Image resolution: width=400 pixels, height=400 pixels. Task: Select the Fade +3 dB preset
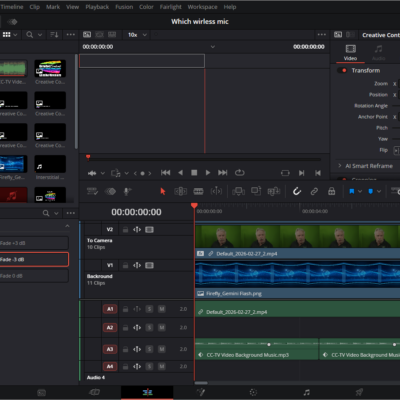34,243
